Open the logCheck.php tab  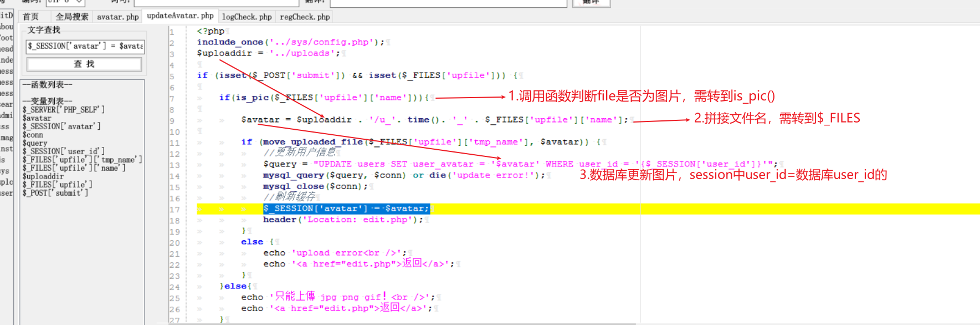coord(247,17)
